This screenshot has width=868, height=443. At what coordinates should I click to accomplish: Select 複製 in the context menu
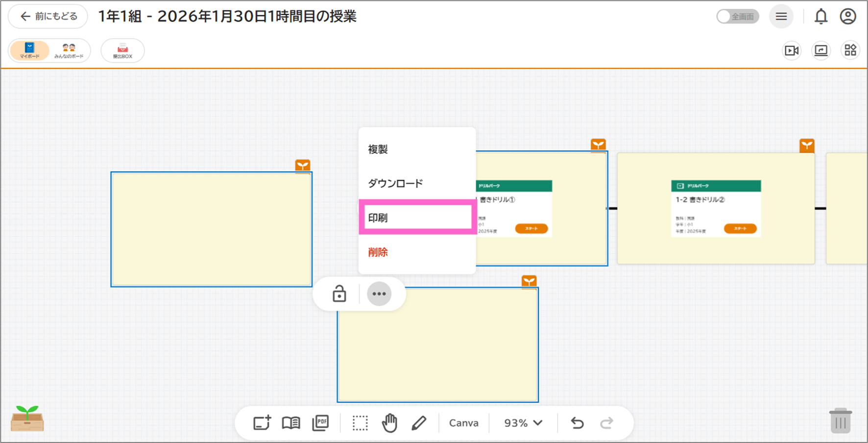pos(417,149)
